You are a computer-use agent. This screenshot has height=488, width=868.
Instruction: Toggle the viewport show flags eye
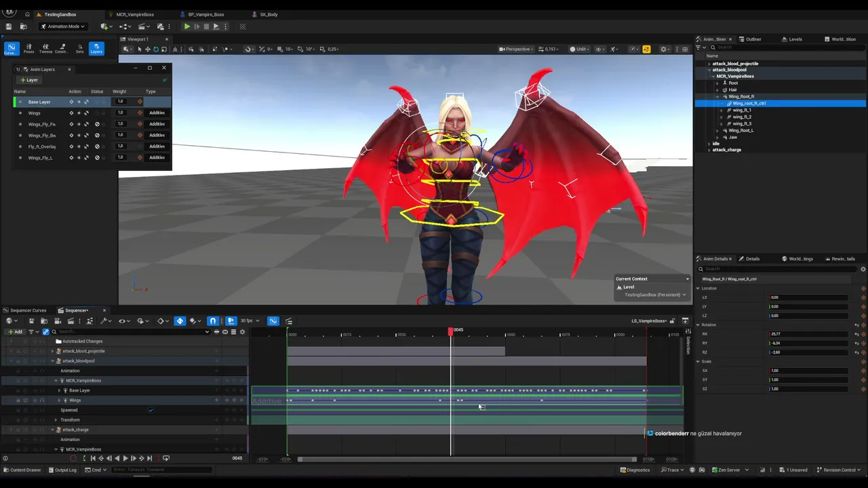599,49
